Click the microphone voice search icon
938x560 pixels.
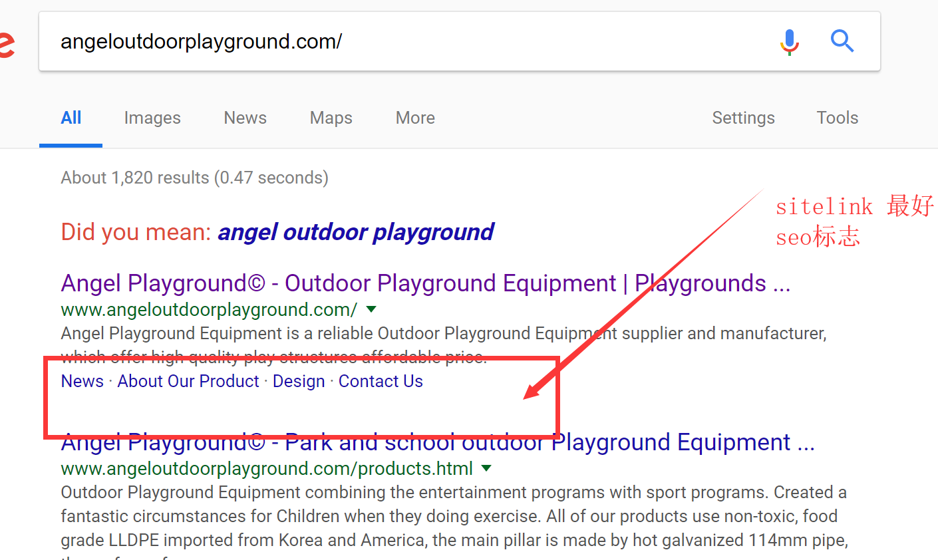click(x=789, y=42)
